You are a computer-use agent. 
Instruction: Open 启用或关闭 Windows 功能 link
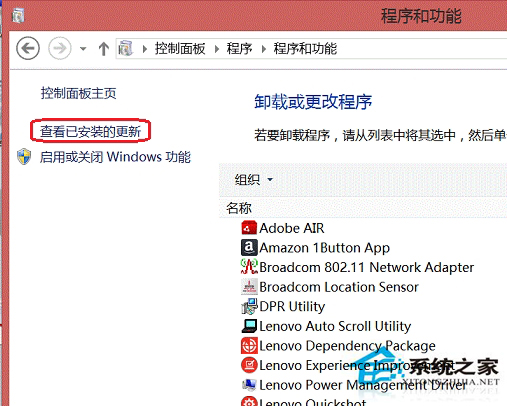115,157
